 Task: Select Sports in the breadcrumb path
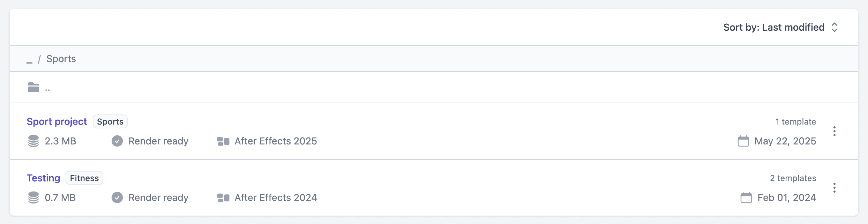pyautogui.click(x=61, y=58)
